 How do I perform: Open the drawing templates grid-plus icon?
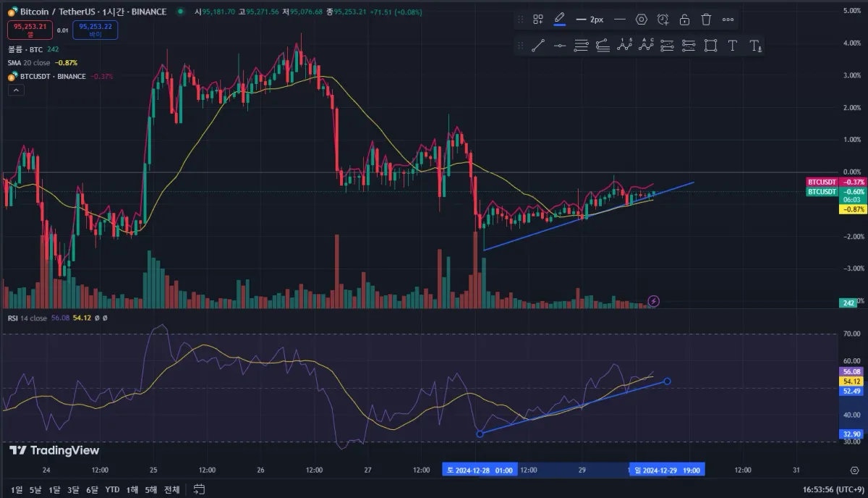coord(538,20)
